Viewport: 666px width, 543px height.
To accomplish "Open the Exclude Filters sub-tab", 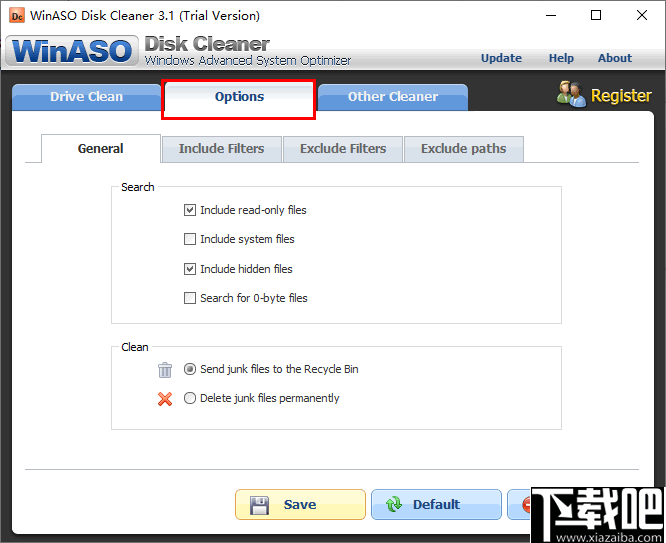I will point(343,149).
